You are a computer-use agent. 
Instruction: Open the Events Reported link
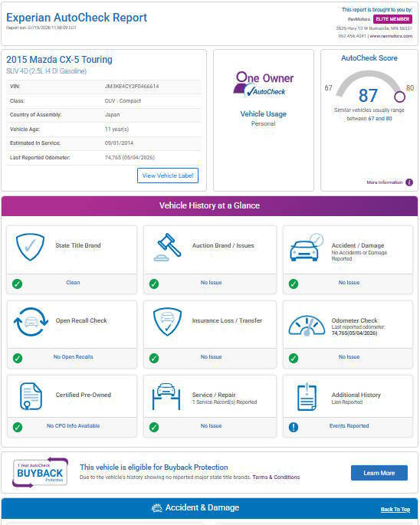349,425
